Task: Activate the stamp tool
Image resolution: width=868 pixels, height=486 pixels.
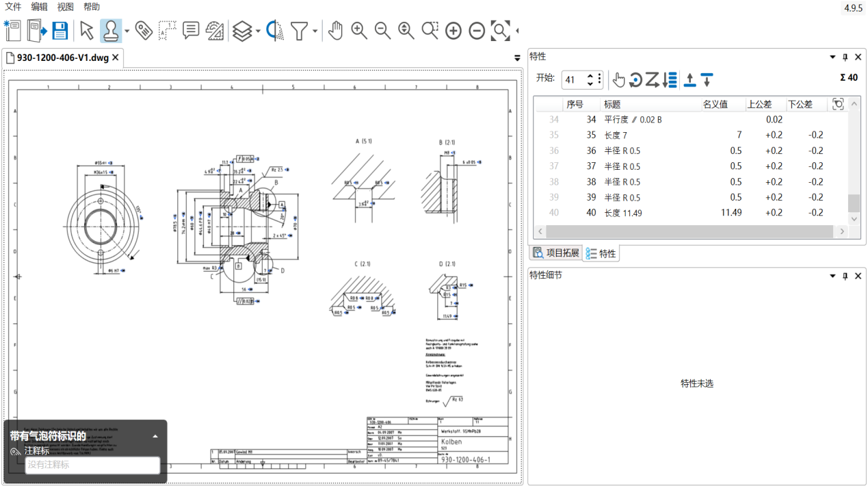Action: point(109,31)
